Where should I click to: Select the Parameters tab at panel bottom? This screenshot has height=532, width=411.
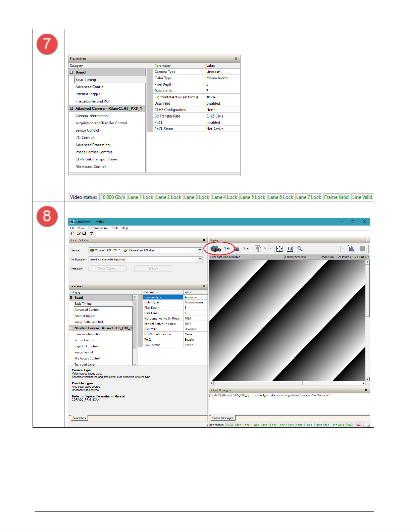(79, 418)
